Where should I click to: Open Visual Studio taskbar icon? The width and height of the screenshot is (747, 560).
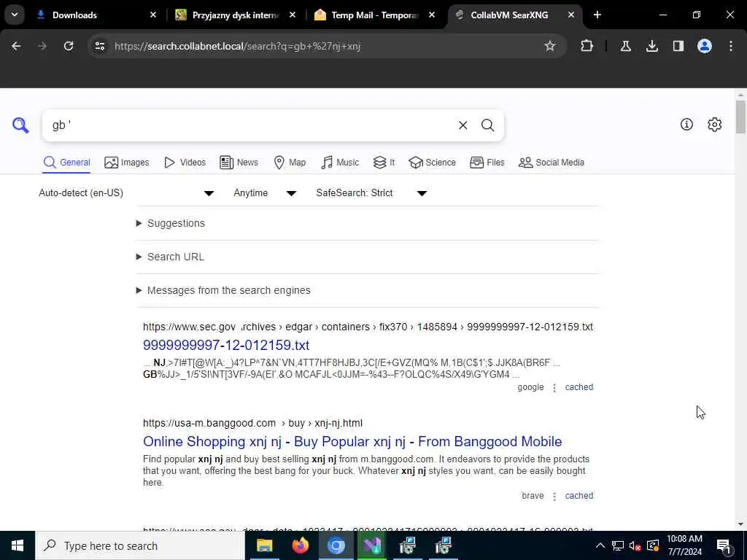(x=371, y=545)
